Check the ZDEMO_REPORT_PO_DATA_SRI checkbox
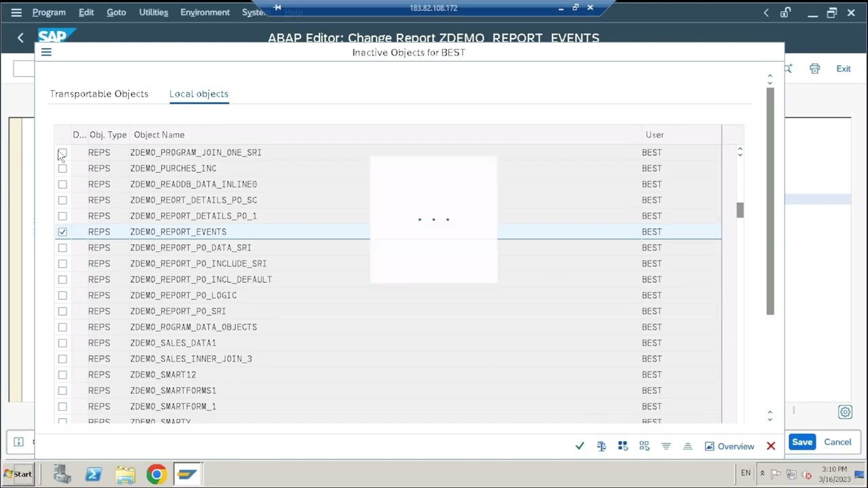This screenshot has height=488, width=868. [62, 247]
